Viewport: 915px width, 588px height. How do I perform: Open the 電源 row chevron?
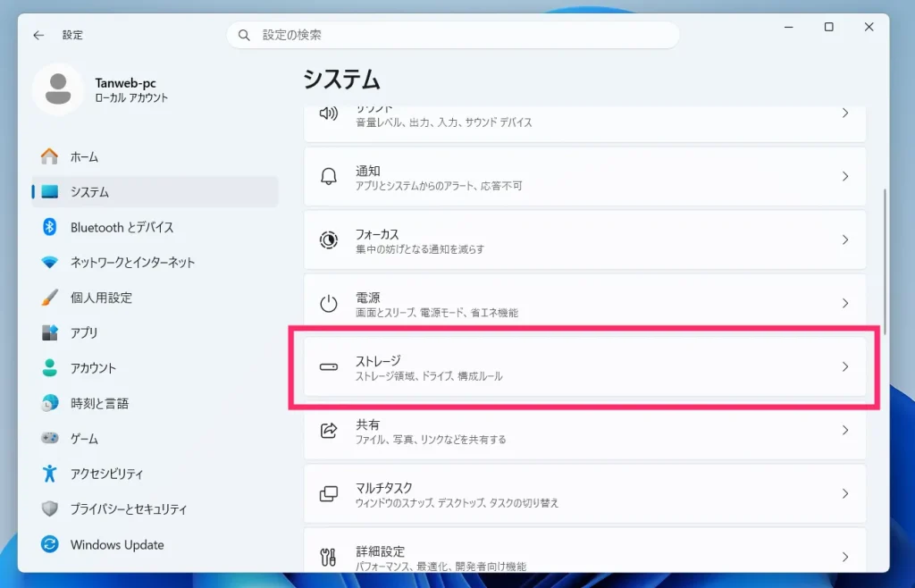tap(845, 303)
